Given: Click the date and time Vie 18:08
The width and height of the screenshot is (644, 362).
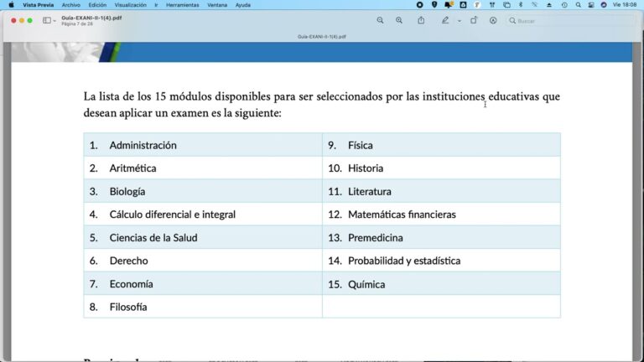Looking at the screenshot, I should 624,5.
